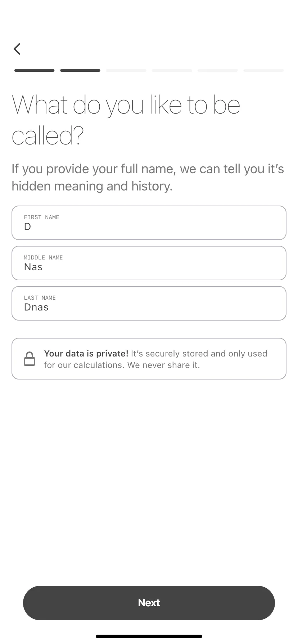Tap the 'Your data is private!' bold text
298x644 pixels.
click(86, 354)
